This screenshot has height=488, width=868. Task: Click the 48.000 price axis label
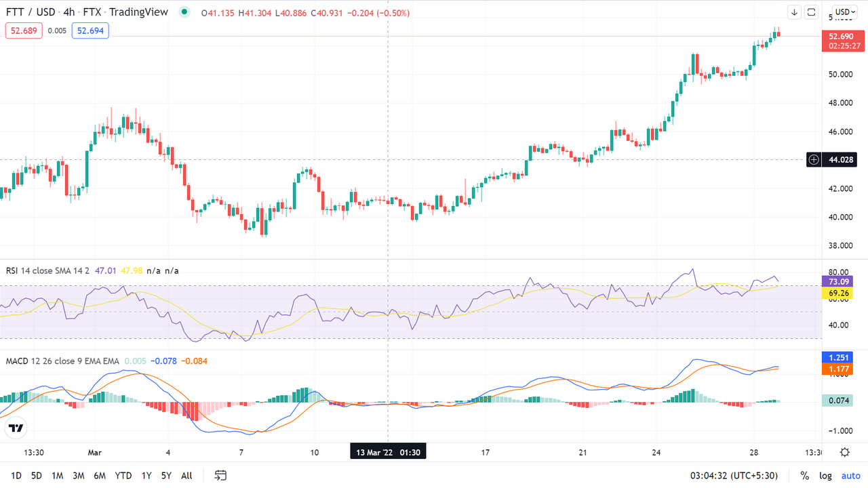841,103
